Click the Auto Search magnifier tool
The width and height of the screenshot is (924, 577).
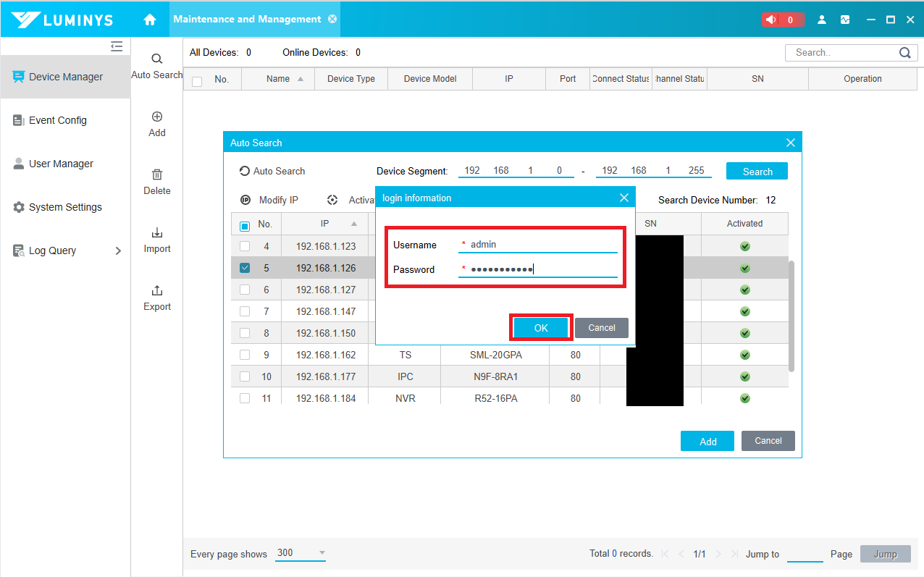pos(157,59)
